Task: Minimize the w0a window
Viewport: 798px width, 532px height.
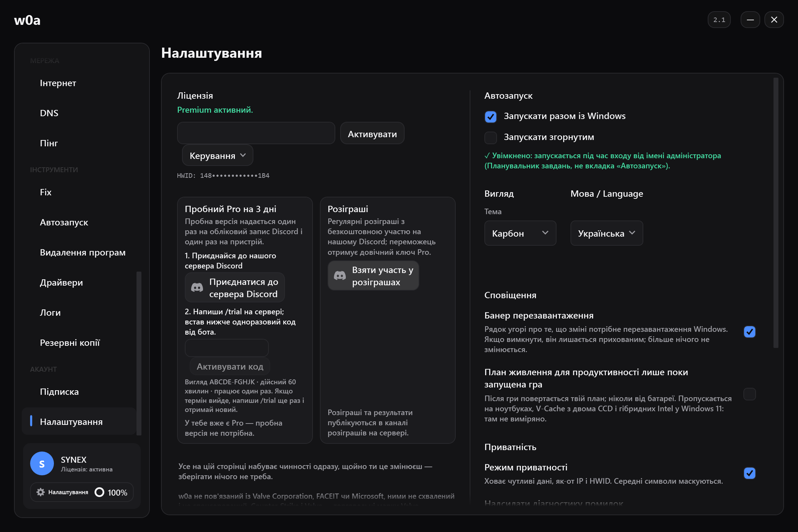Action: (750, 20)
